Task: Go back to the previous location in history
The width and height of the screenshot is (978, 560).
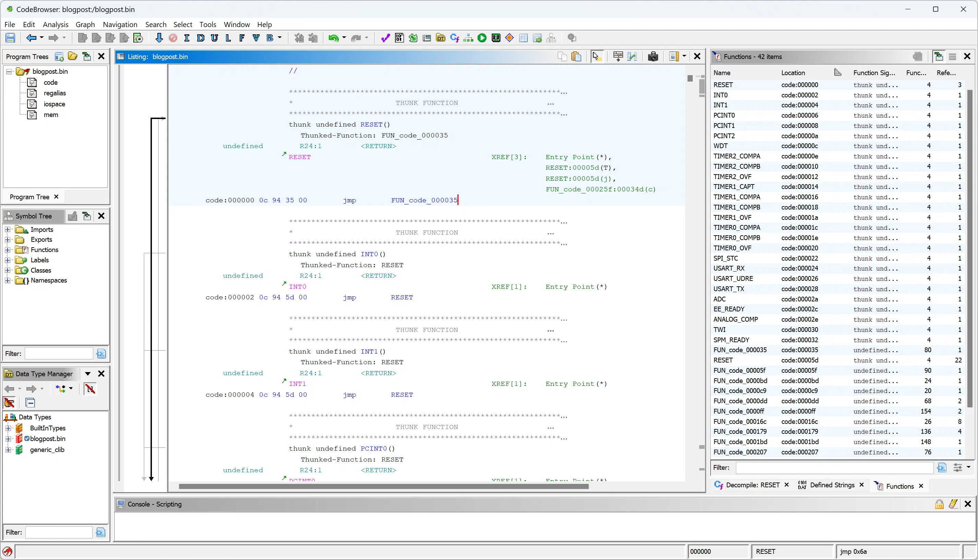Action: click(31, 38)
